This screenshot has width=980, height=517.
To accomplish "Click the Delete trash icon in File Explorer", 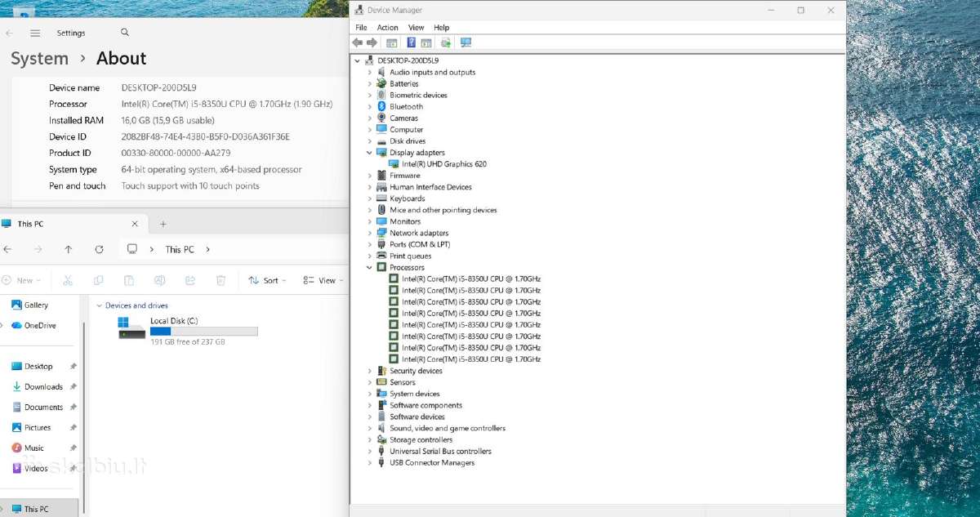I will (220, 280).
